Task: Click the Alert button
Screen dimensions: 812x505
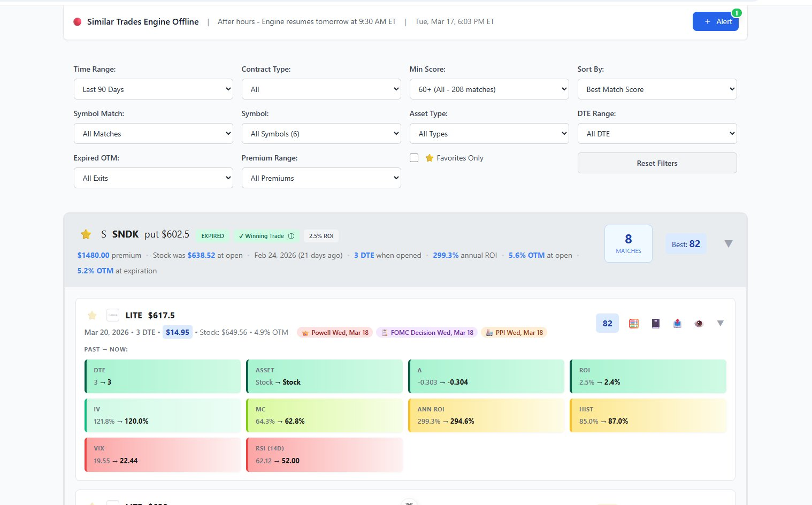Action: point(716,21)
